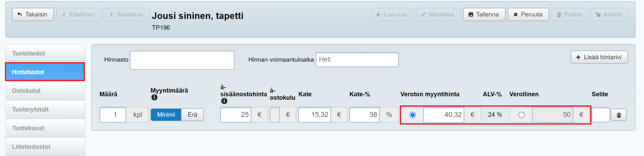
Task: Click the Takaisin back button
Action: (33, 14)
